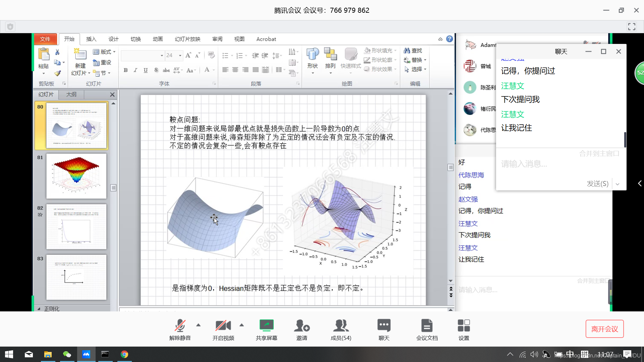This screenshot has width=644, height=362.
Task: Switch to the Acrobat tab
Action: click(266, 39)
